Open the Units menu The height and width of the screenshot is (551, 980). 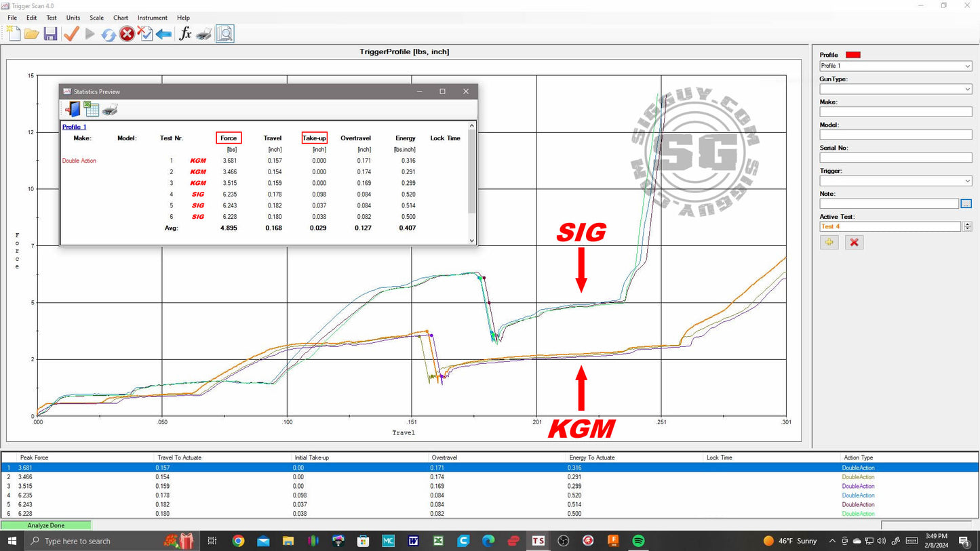click(73, 18)
